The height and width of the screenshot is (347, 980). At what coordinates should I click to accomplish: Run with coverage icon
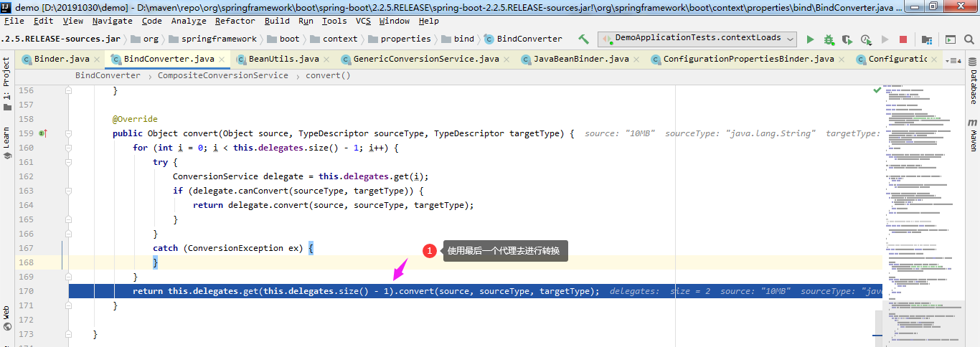847,39
